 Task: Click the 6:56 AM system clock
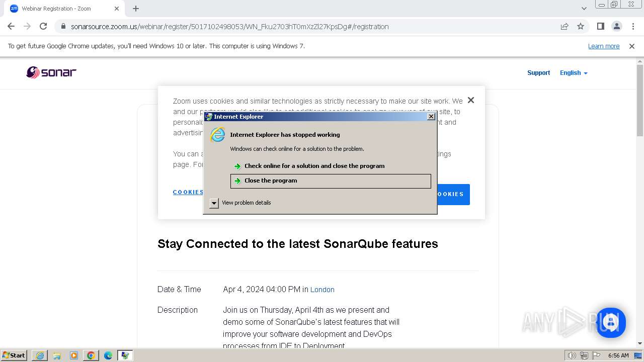[x=618, y=355]
